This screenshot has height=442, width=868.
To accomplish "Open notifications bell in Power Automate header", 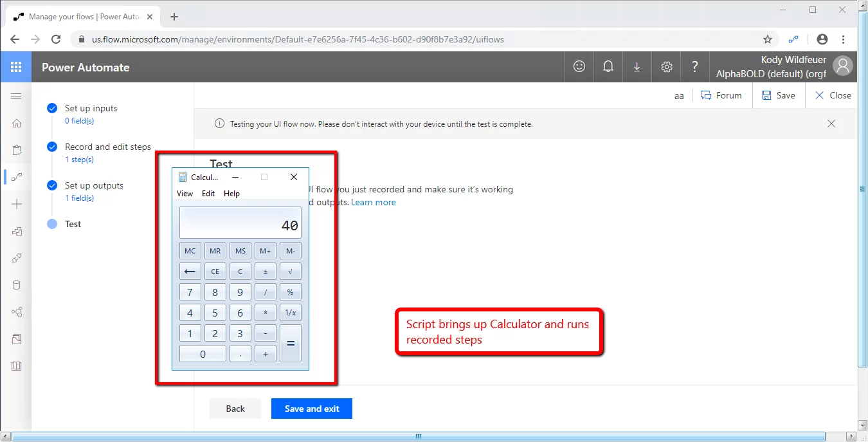I will click(608, 67).
